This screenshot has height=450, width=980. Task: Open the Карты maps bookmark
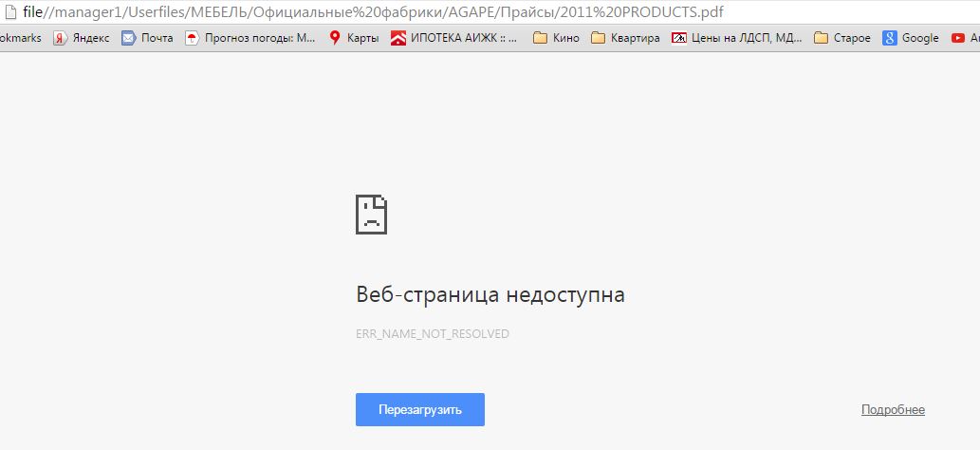coord(354,38)
